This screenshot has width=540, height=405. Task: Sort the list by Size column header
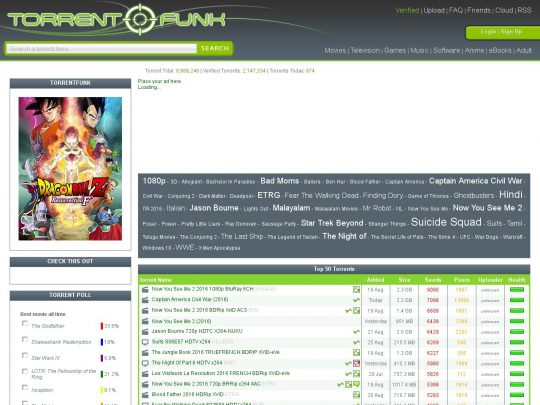click(x=404, y=280)
